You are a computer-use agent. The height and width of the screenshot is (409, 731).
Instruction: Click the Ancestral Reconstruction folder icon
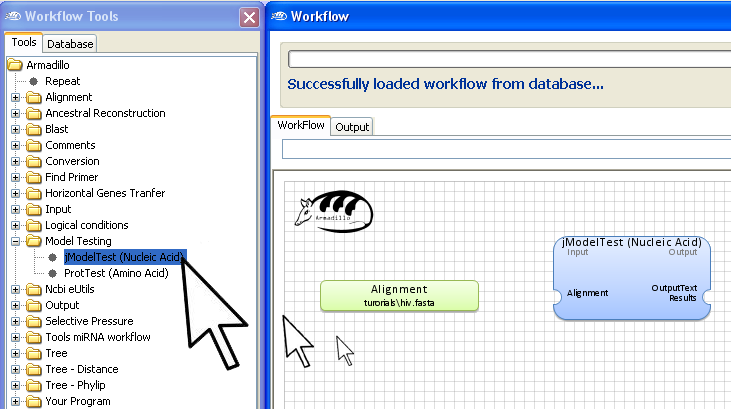pos(34,113)
